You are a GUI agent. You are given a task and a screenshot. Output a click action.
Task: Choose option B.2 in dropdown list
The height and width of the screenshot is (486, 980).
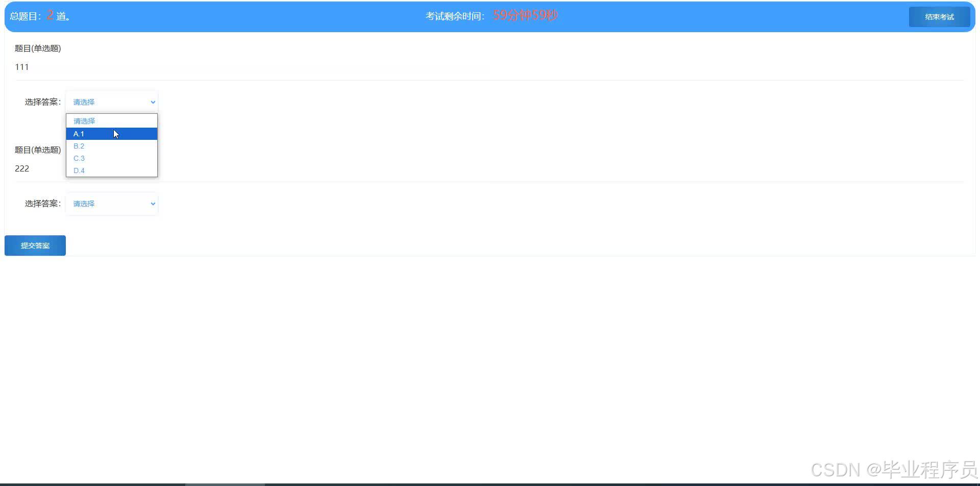[x=112, y=146]
